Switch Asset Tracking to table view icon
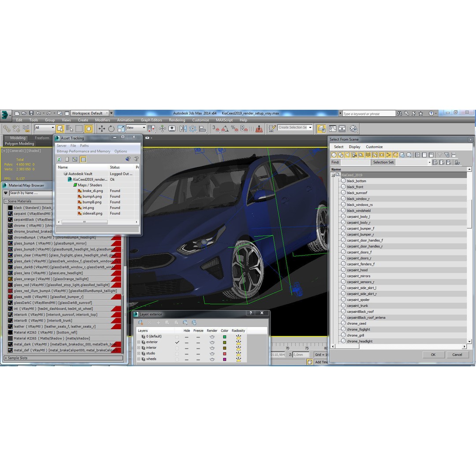The image size is (476, 476). [83, 159]
